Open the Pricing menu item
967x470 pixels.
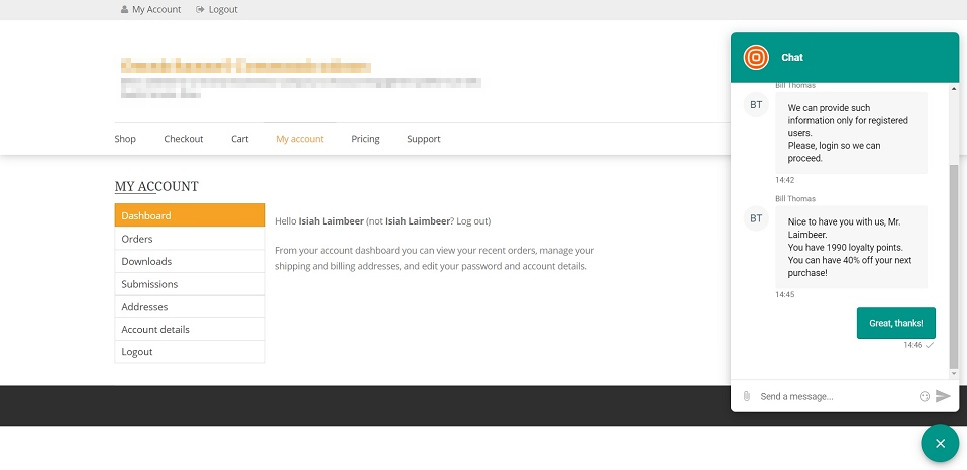[366, 139]
